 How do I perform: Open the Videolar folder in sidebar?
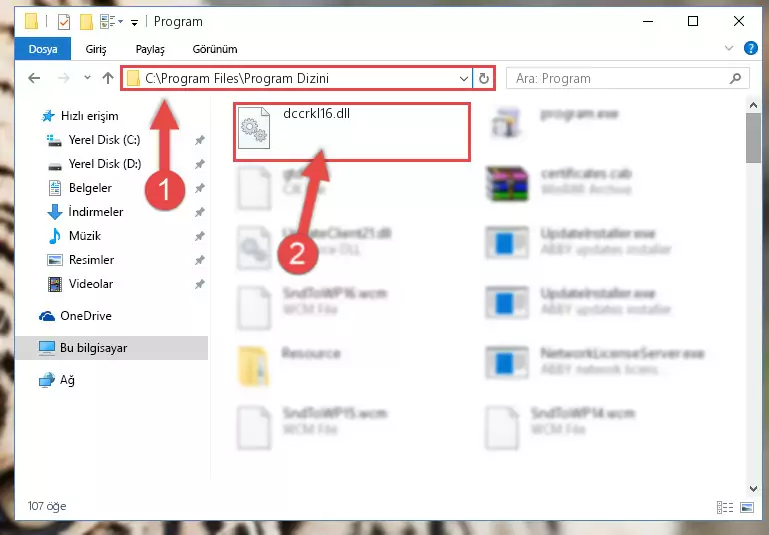(80, 284)
